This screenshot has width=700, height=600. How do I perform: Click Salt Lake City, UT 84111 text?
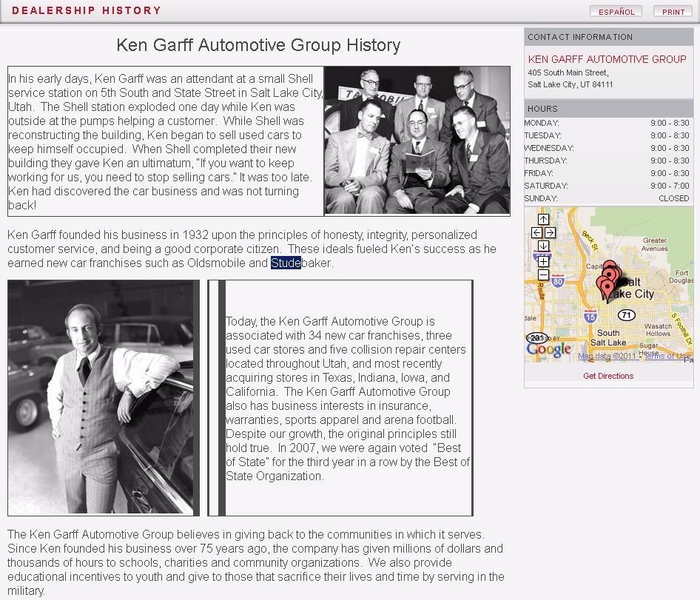click(570, 84)
